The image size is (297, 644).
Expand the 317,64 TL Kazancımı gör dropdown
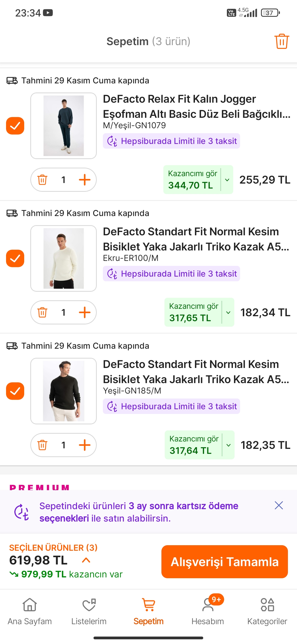point(228,445)
